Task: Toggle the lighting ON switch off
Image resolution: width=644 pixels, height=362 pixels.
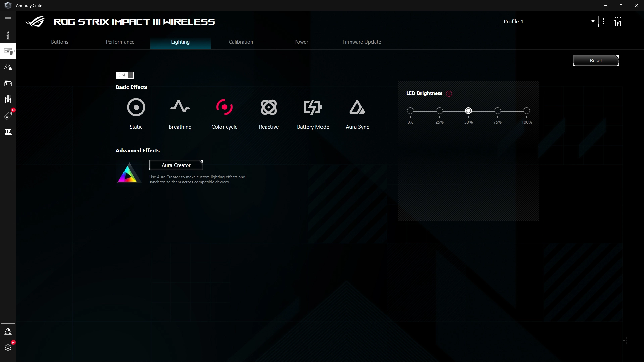Action: pos(125,75)
